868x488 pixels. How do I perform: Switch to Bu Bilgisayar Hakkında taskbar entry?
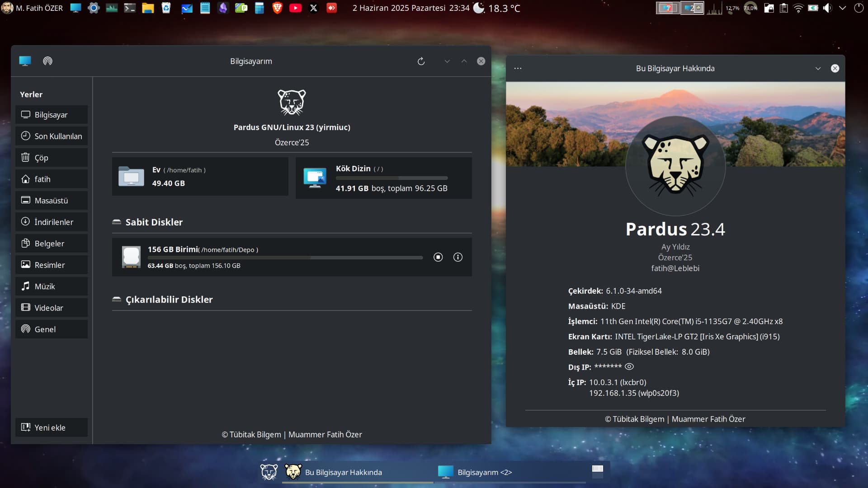[x=358, y=472]
